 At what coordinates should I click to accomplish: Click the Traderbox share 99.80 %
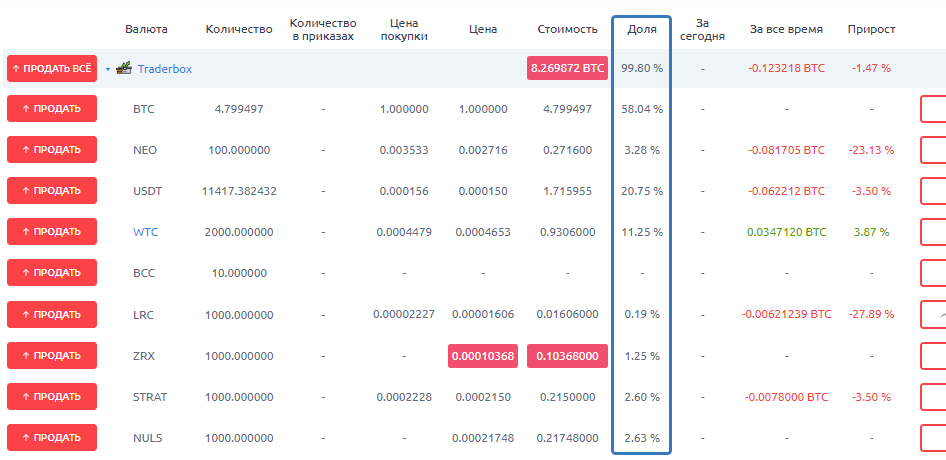pyautogui.click(x=641, y=69)
